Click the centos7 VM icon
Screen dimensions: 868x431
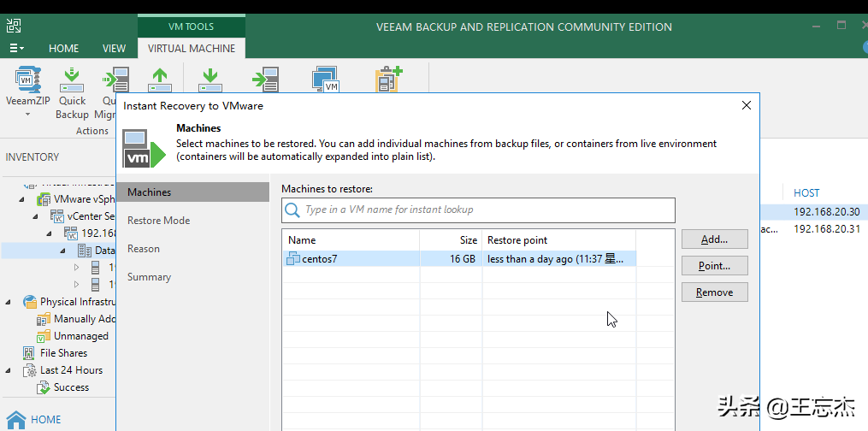click(x=292, y=258)
